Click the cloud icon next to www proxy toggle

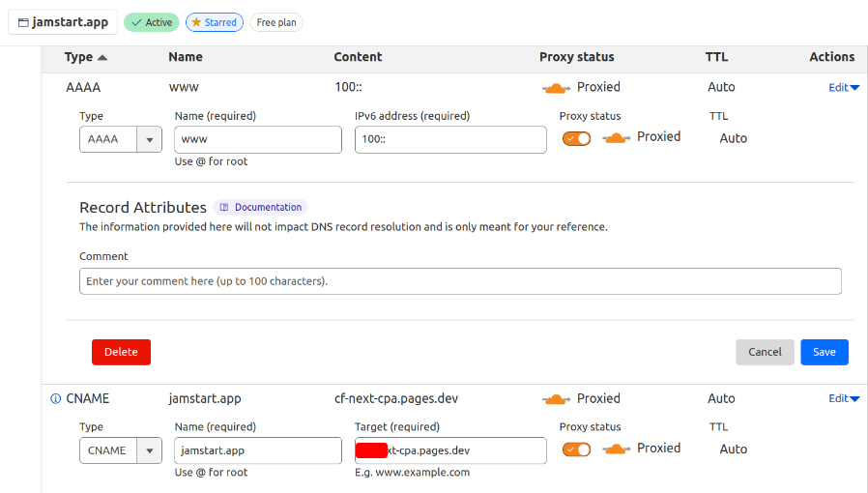616,138
